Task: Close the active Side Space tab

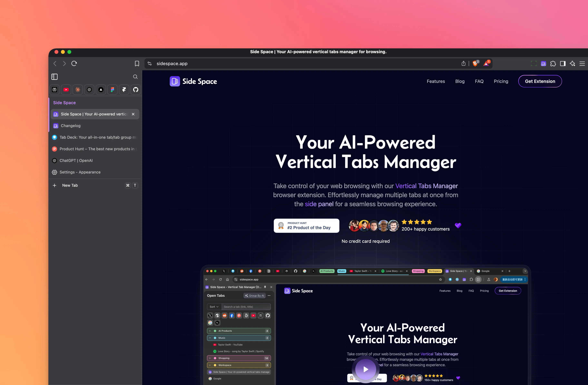Action: (x=133, y=114)
